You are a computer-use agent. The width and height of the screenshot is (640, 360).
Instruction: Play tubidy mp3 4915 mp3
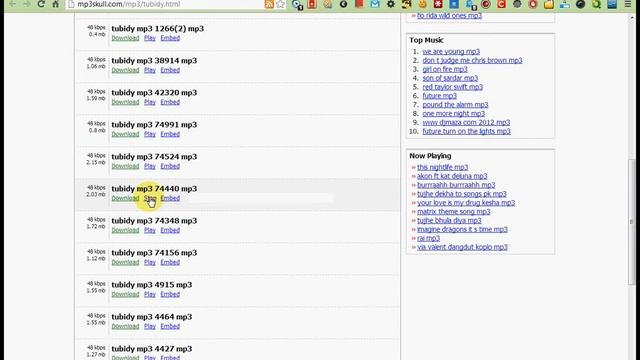150,294
